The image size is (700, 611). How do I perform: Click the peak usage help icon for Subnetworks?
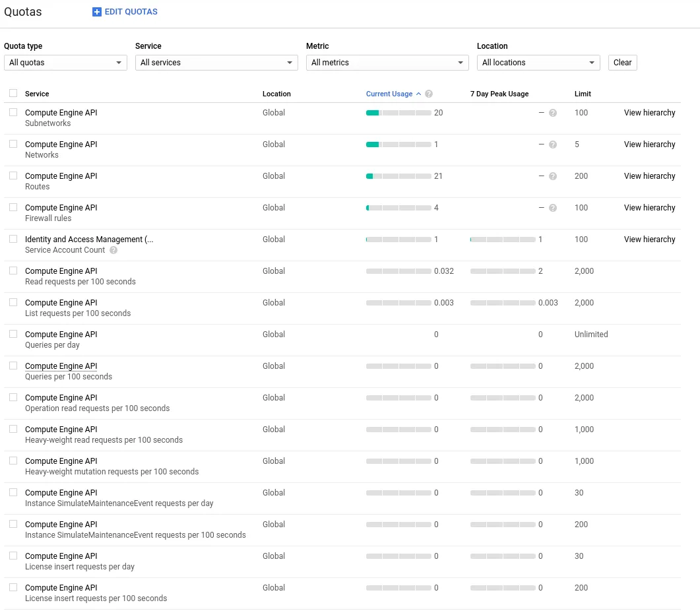click(553, 113)
